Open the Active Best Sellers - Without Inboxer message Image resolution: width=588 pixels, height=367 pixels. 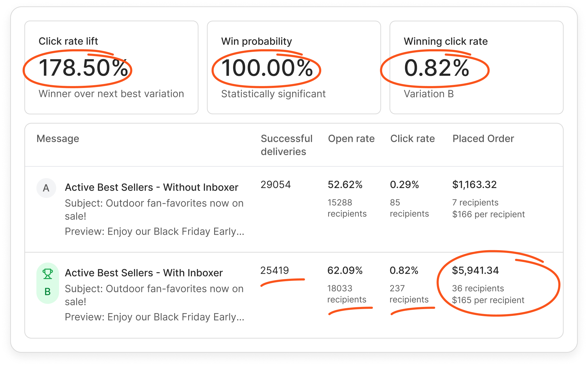[x=151, y=187]
